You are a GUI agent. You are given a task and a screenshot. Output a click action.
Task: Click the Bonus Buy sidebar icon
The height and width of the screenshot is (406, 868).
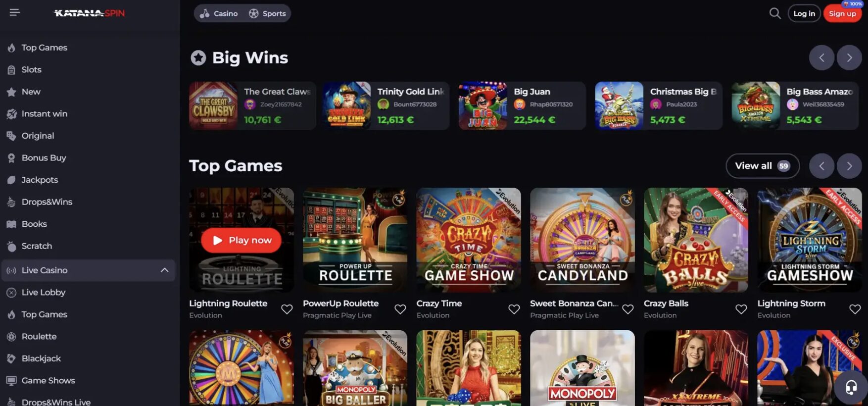tap(11, 158)
